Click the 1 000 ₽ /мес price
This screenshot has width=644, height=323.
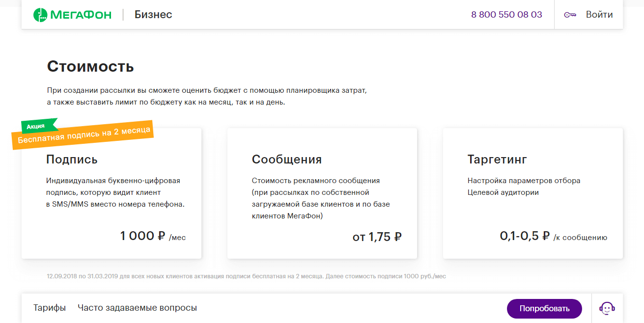pos(153,237)
